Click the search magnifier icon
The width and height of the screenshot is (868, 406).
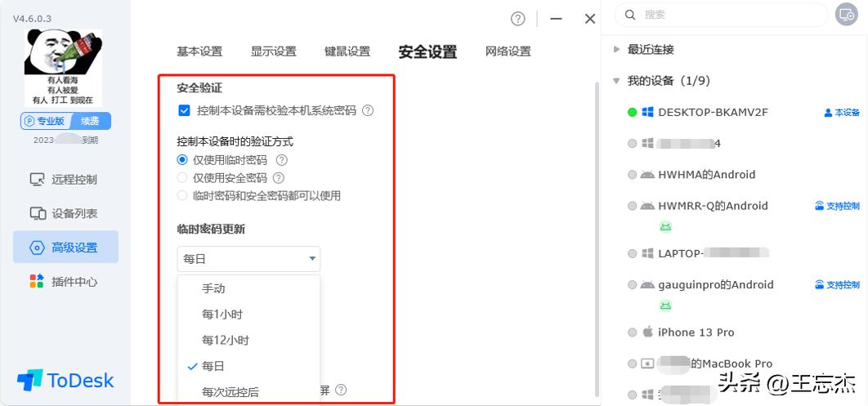[x=630, y=15]
